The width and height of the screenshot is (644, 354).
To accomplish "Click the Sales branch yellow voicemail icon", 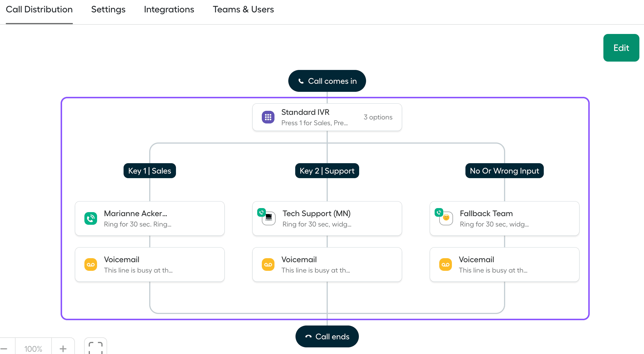I will tap(90, 264).
